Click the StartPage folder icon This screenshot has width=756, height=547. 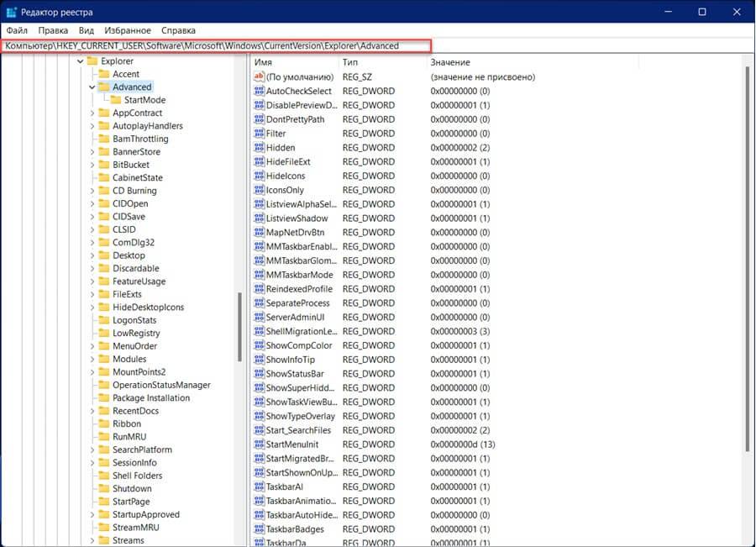pyautogui.click(x=103, y=502)
